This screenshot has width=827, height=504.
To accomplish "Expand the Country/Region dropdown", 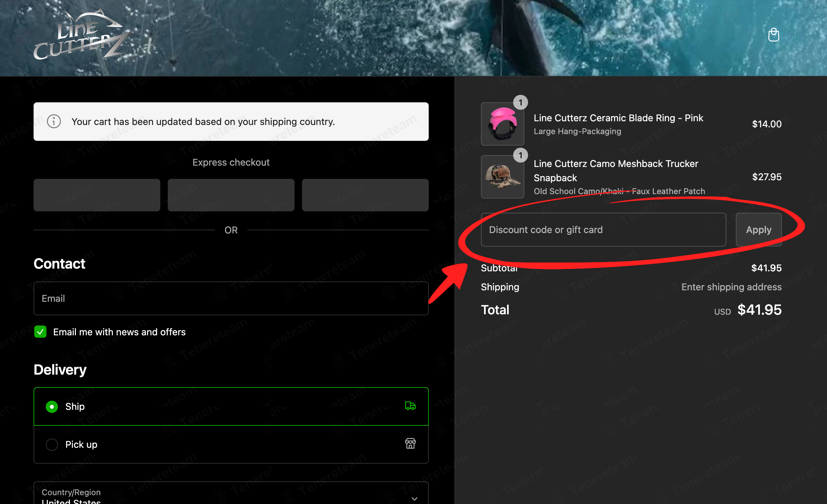I will (231, 493).
